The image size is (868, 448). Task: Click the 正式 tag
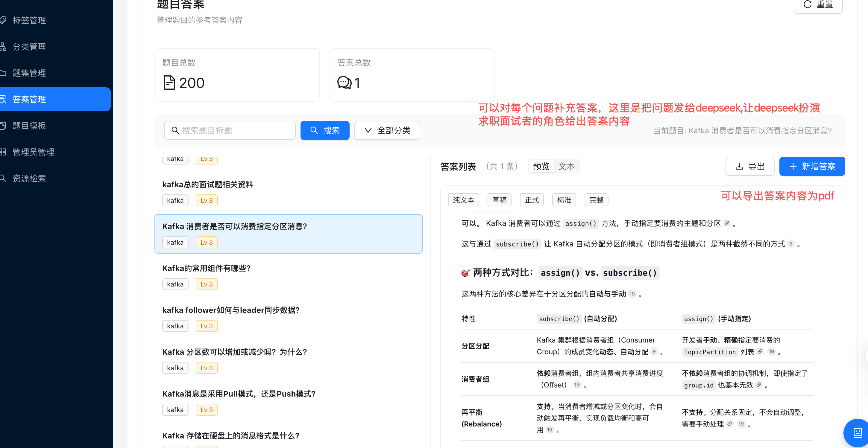[532, 200]
